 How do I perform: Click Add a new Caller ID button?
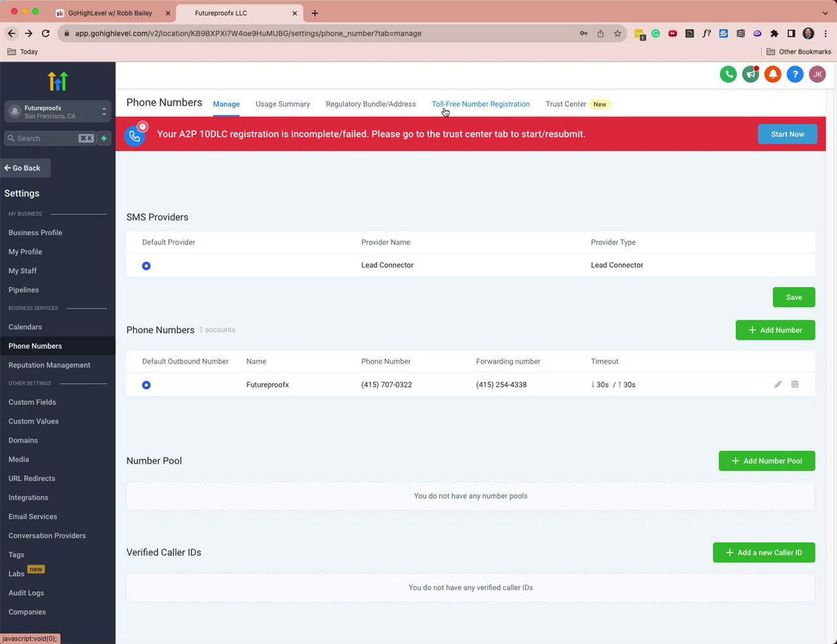(764, 552)
